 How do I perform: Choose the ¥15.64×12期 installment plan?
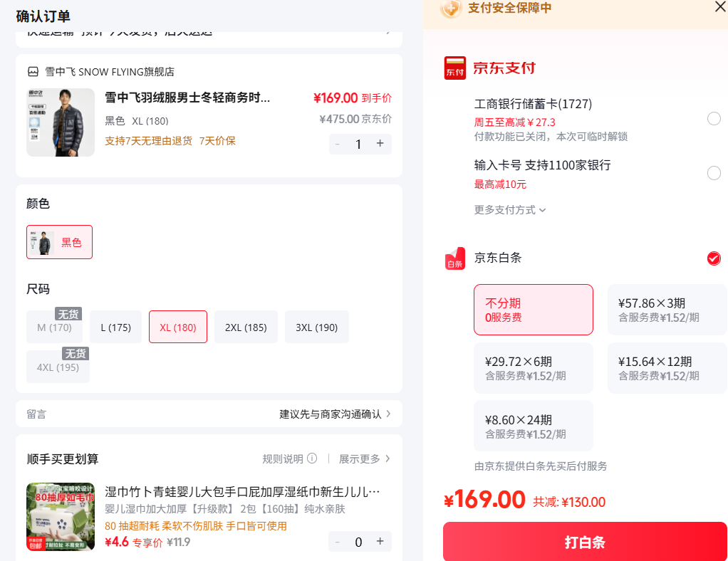tap(667, 368)
